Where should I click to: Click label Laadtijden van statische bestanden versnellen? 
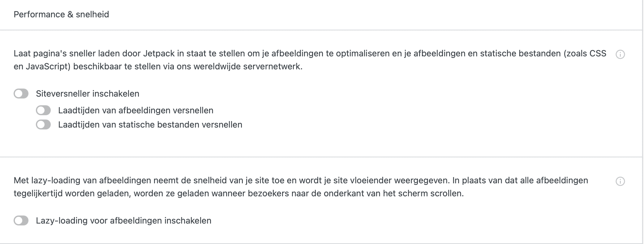pyautogui.click(x=150, y=124)
